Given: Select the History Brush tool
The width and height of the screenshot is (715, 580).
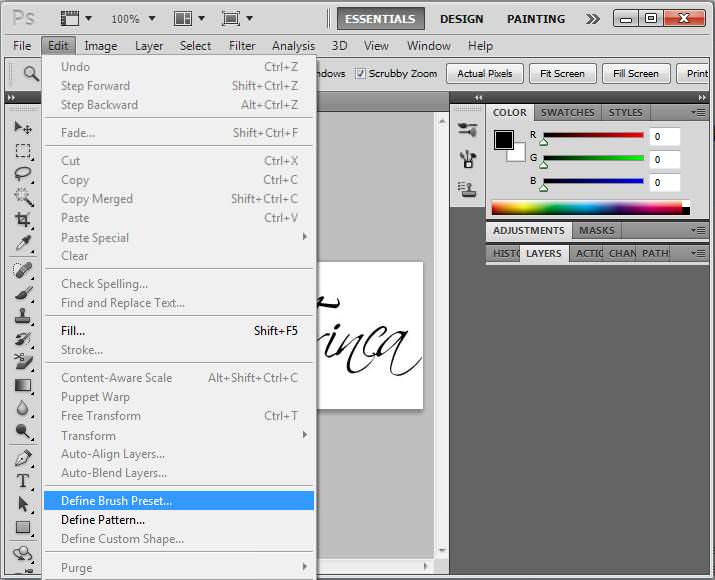Looking at the screenshot, I should pos(23,339).
